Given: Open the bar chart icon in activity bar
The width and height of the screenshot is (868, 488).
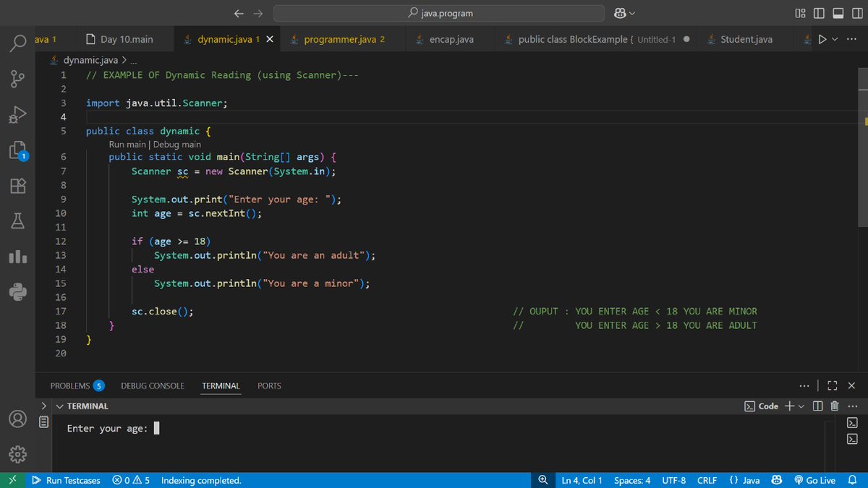Looking at the screenshot, I should (x=17, y=257).
